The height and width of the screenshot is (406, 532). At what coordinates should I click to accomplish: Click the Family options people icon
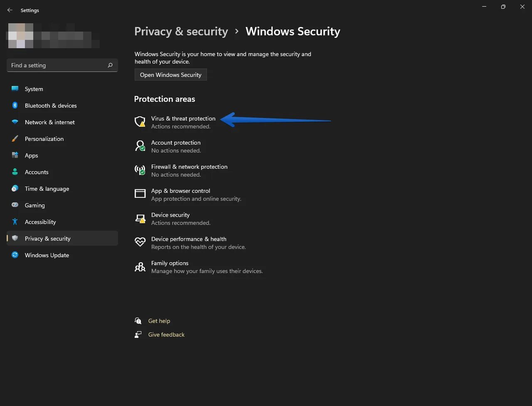click(x=140, y=267)
